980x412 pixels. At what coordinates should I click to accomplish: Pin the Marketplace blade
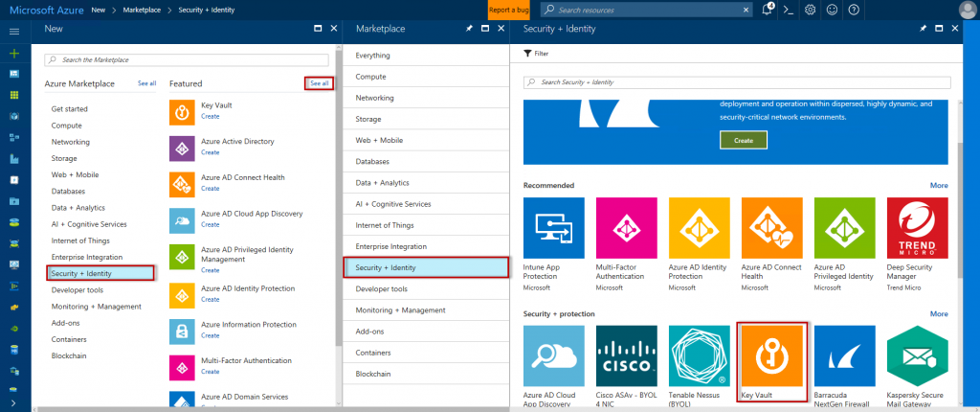coord(469,29)
